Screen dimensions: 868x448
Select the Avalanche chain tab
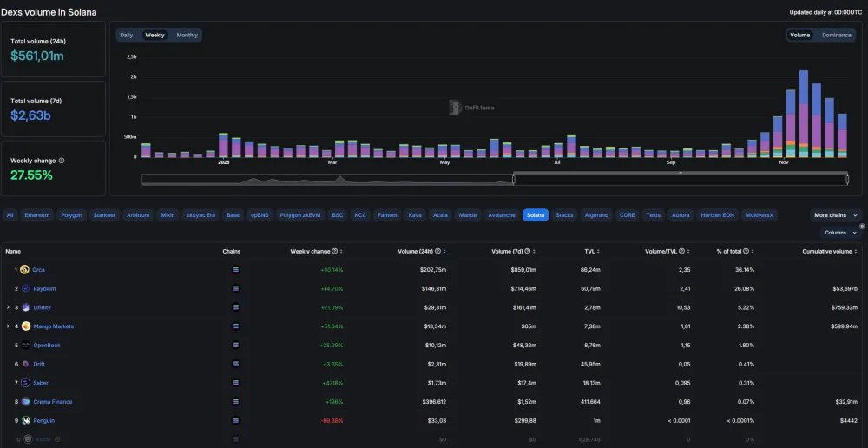[502, 214]
